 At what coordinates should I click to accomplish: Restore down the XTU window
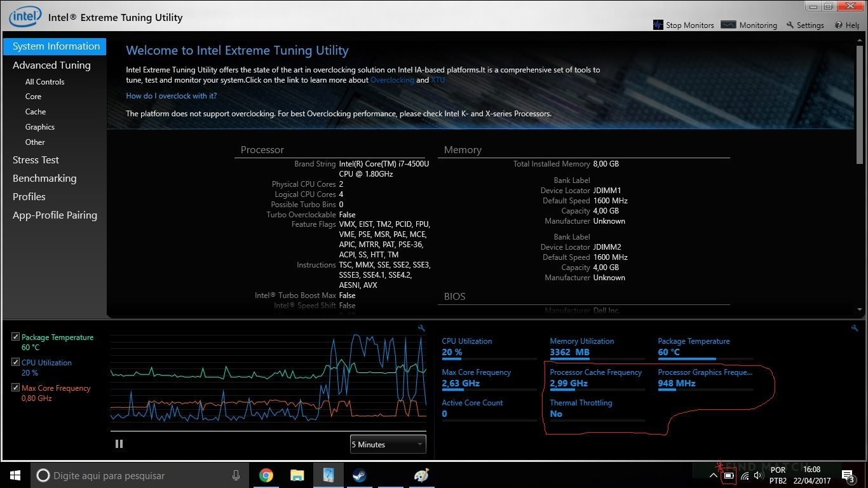(x=827, y=6)
